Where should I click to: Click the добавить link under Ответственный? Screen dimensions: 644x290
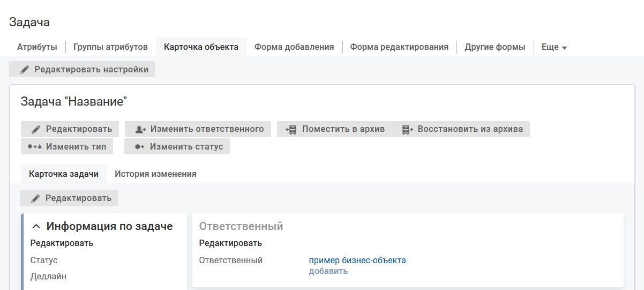pos(328,271)
